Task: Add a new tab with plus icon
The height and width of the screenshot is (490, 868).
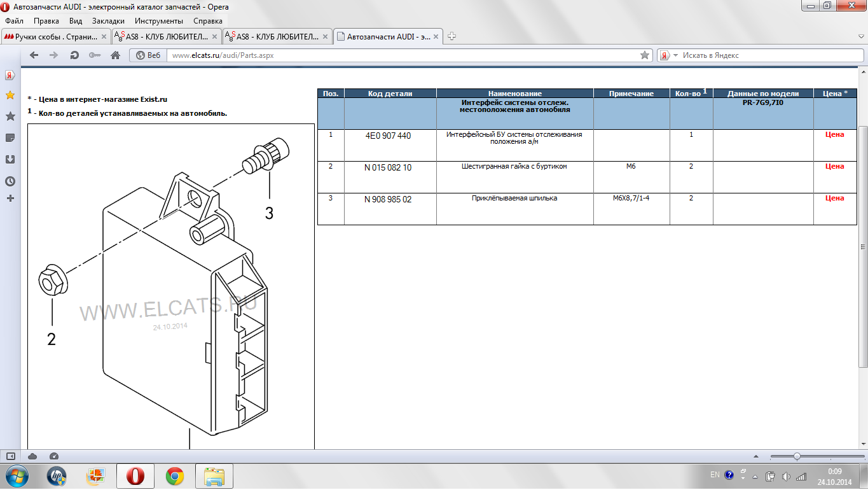Action: (x=451, y=36)
